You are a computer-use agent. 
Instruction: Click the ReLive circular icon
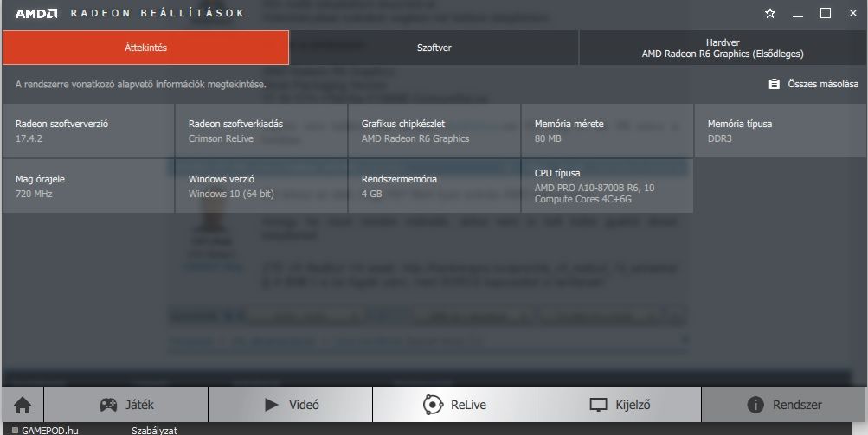click(433, 405)
